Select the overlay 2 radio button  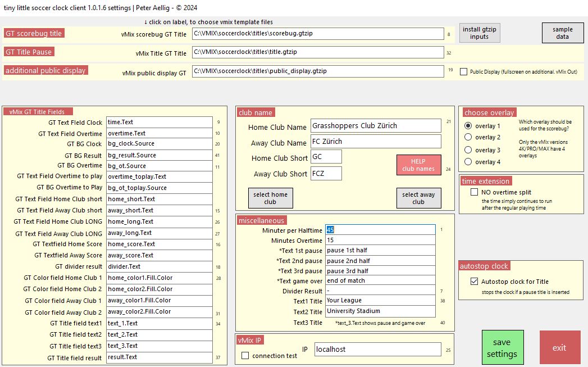pos(468,137)
